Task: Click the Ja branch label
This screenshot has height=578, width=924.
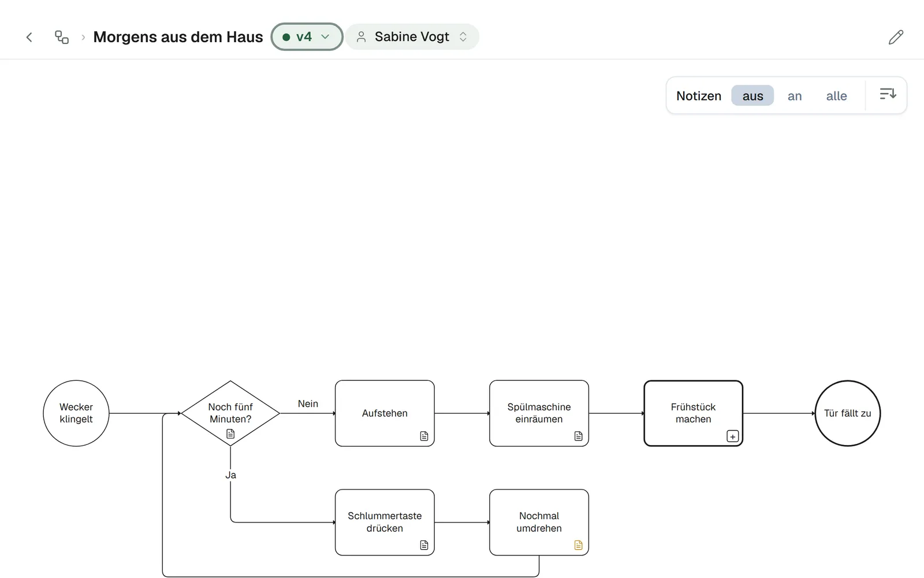Action: point(230,475)
